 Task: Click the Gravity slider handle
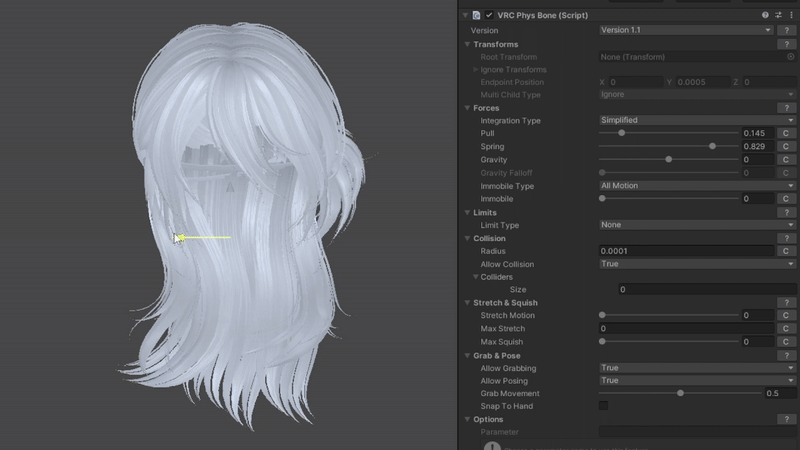668,160
